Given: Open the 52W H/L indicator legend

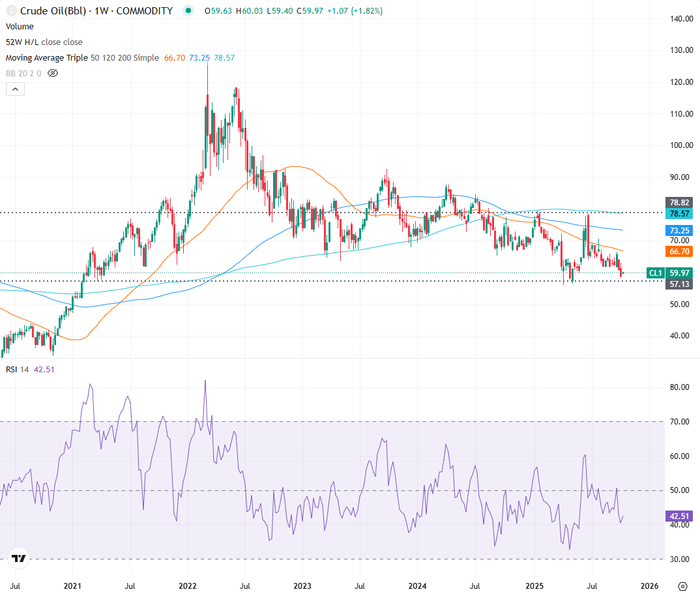Looking at the screenshot, I should [x=44, y=42].
